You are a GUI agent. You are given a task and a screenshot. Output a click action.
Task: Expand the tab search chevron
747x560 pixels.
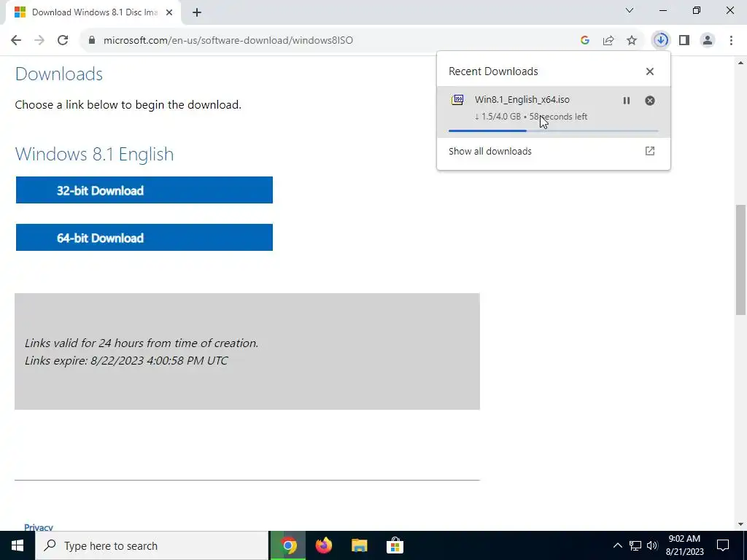coord(630,10)
